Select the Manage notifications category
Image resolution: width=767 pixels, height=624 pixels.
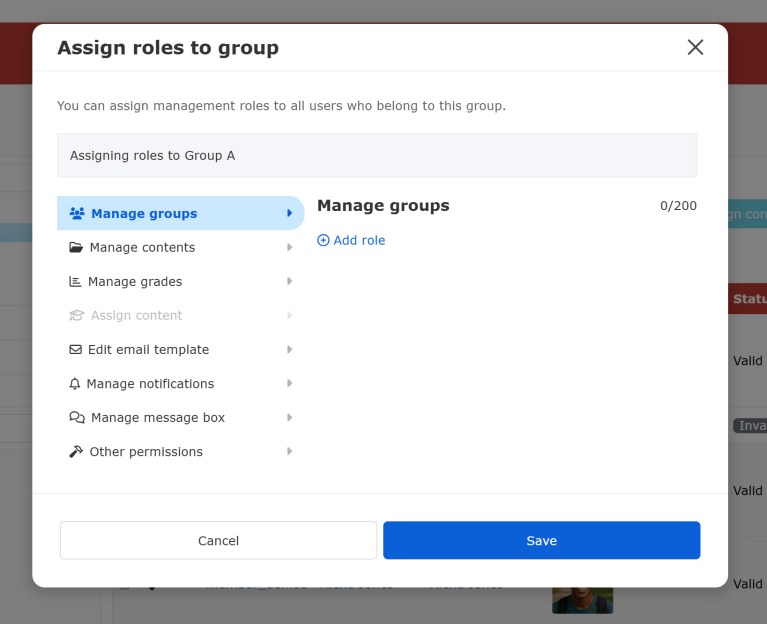180,384
